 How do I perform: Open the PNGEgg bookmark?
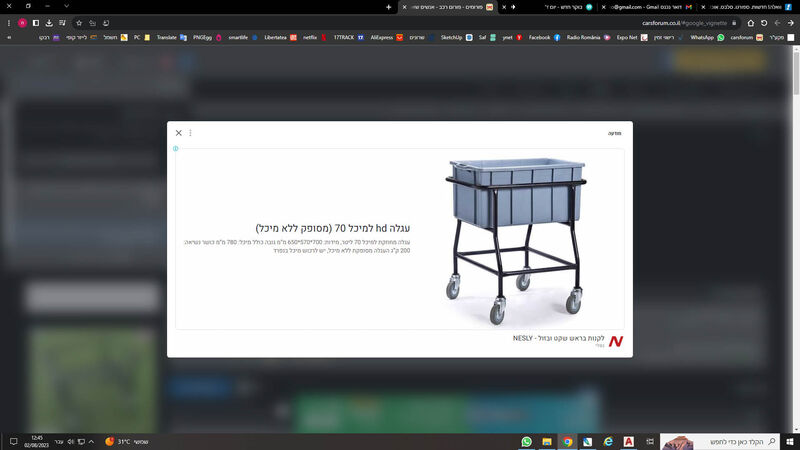pyautogui.click(x=207, y=37)
